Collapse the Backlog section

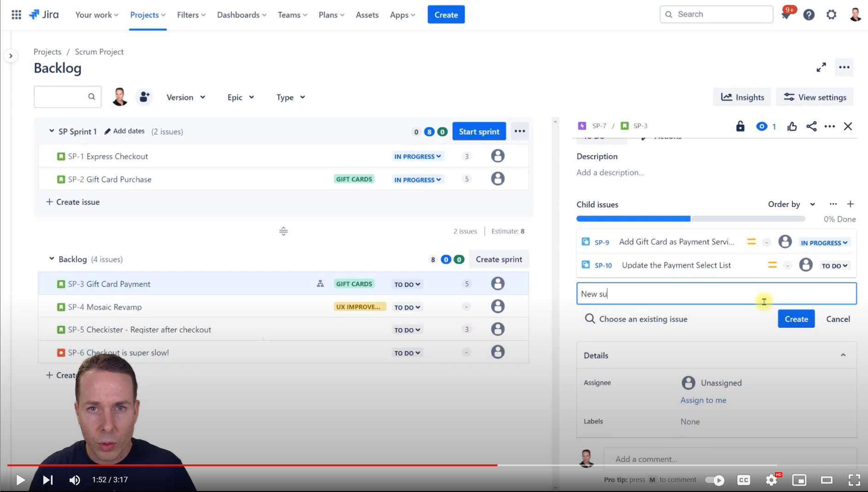pyautogui.click(x=52, y=259)
